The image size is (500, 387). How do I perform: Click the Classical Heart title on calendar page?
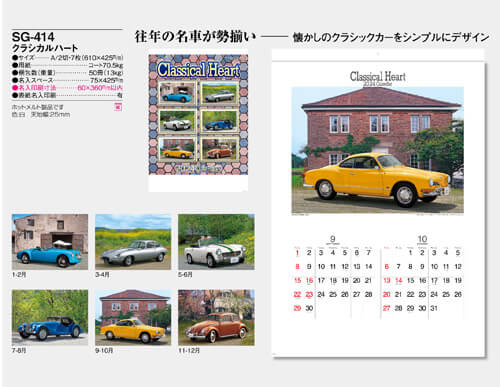click(x=378, y=76)
